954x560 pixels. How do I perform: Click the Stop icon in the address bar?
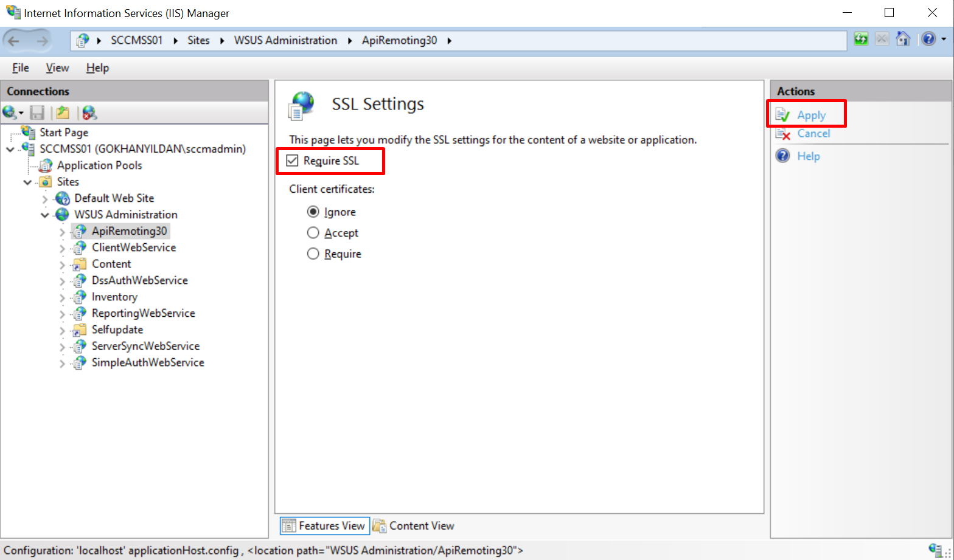(882, 40)
